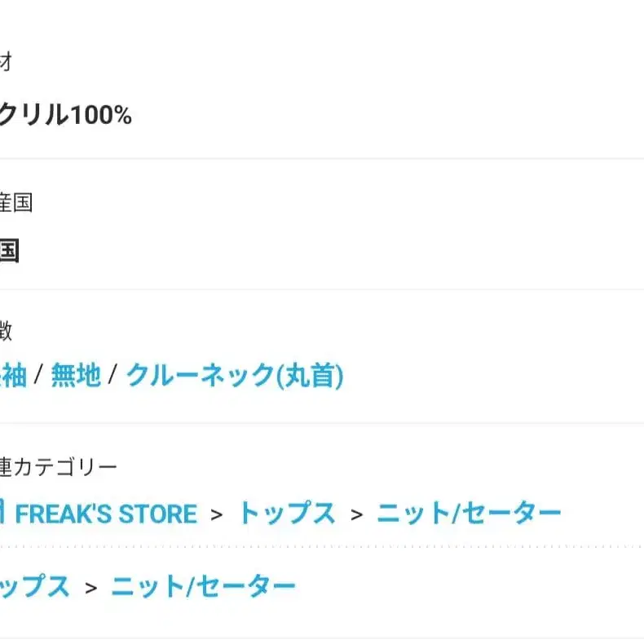The width and height of the screenshot is (644, 644).
Task: Open the 無地 feature link
Action: click(76, 376)
